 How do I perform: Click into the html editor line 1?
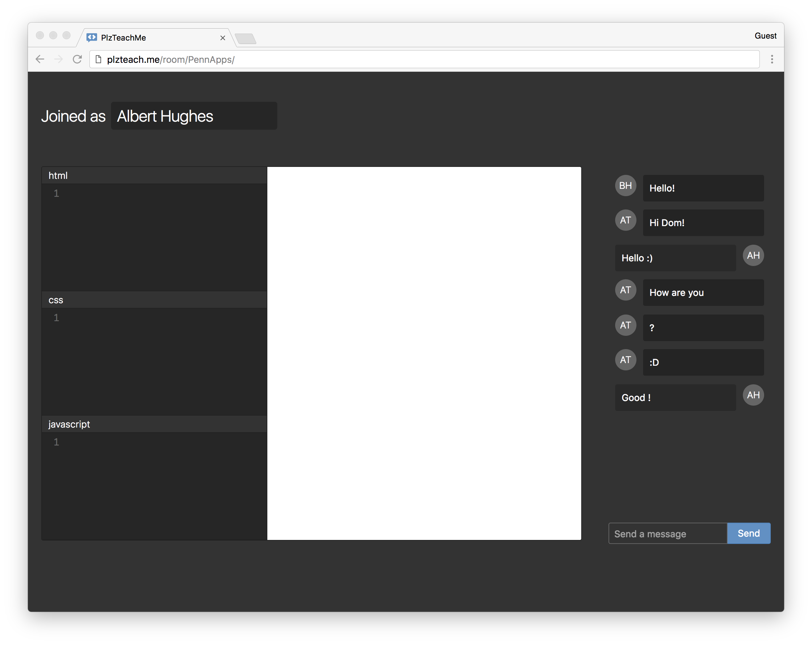pyautogui.click(x=162, y=193)
